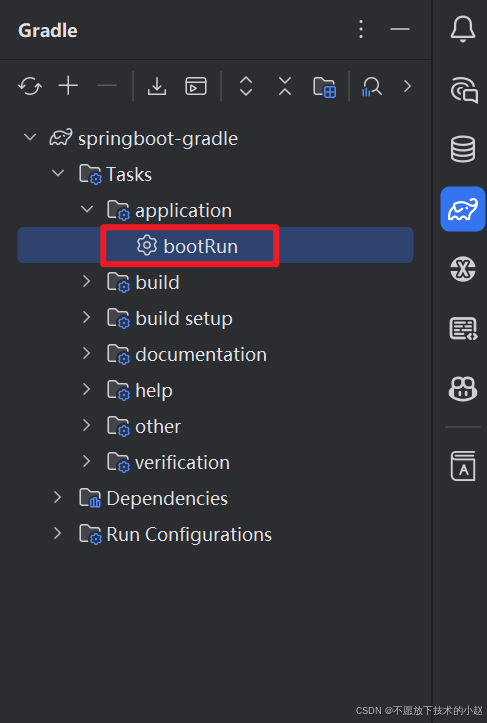This screenshot has width=487, height=723.
Task: Click the Analyze Dependencies magnifier icon
Action: click(371, 86)
